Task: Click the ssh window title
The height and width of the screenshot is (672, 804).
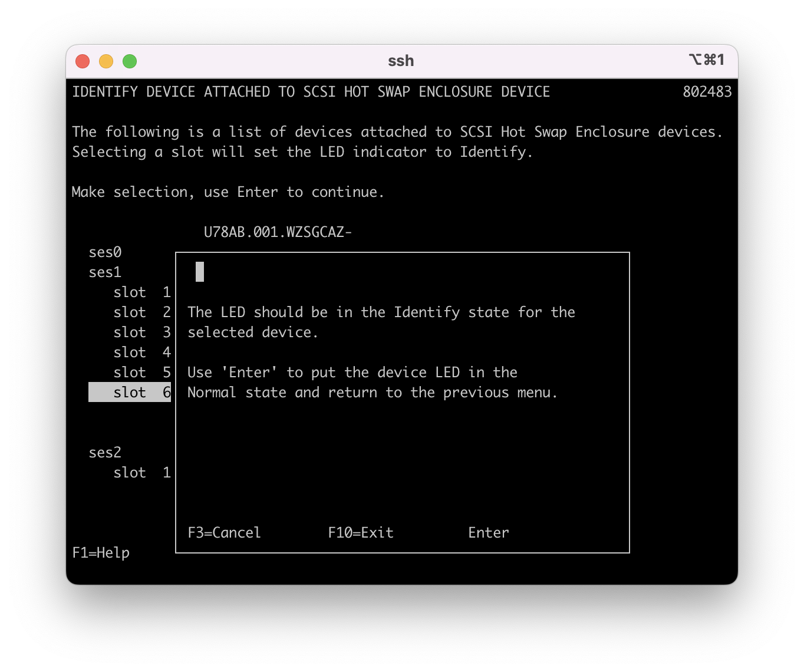Action: (x=401, y=61)
